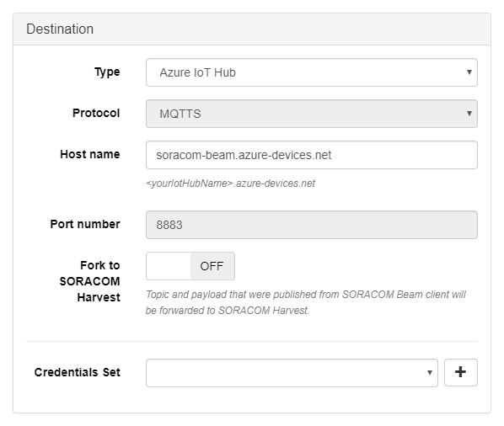Click the Destination panel header text
This screenshot has width=504, height=426.
pyautogui.click(x=60, y=29)
